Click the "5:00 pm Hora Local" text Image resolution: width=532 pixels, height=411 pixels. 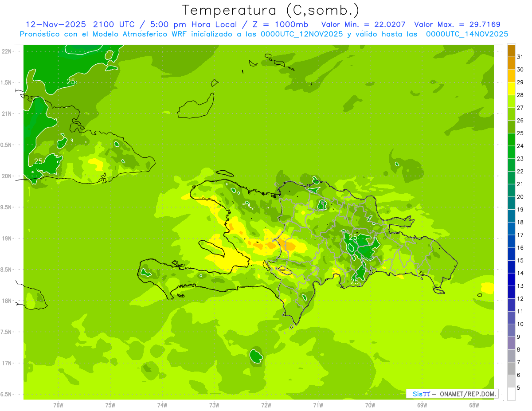pyautogui.click(x=194, y=24)
